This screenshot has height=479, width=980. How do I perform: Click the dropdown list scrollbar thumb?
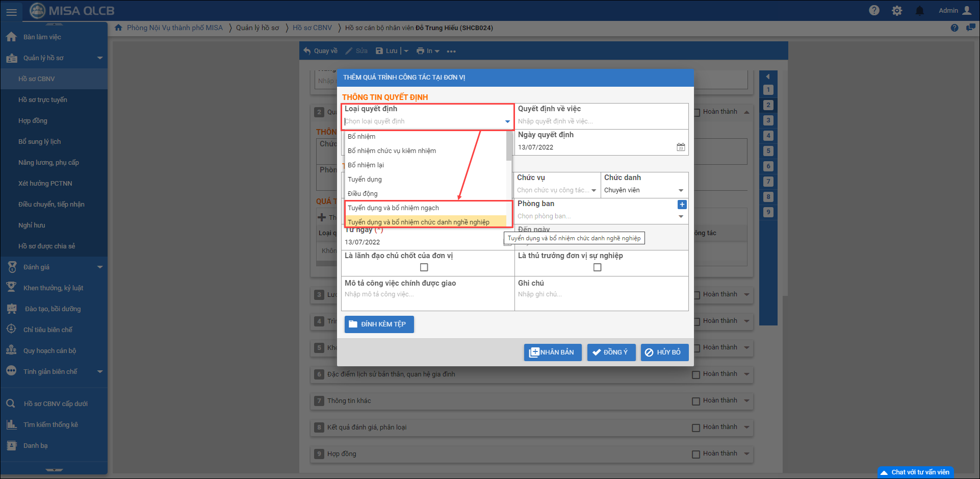click(x=508, y=145)
